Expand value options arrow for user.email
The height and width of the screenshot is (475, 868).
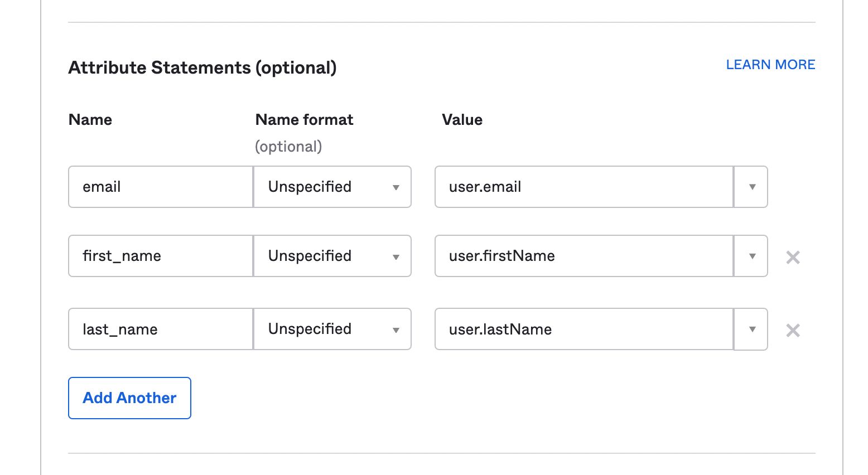click(751, 187)
